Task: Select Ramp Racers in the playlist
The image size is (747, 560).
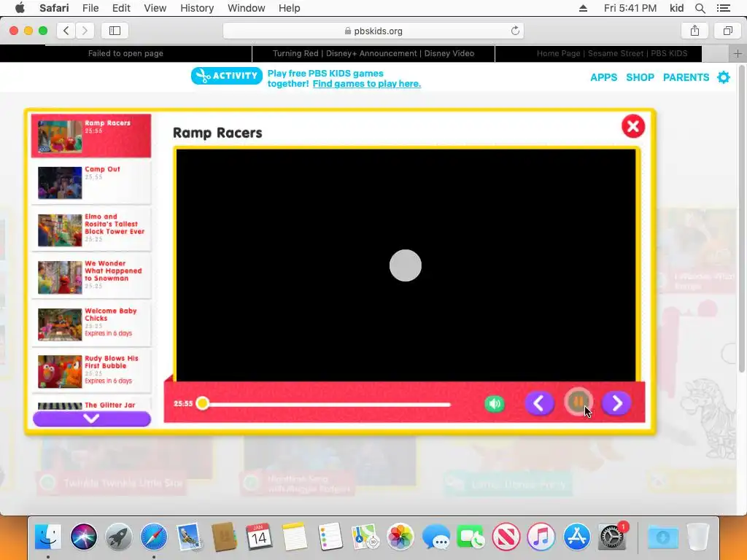Action: coord(91,136)
